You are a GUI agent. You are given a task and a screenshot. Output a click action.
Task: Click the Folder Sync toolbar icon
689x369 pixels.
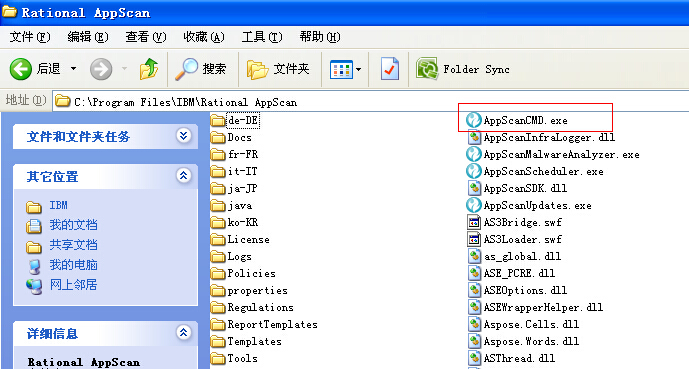coord(427,69)
